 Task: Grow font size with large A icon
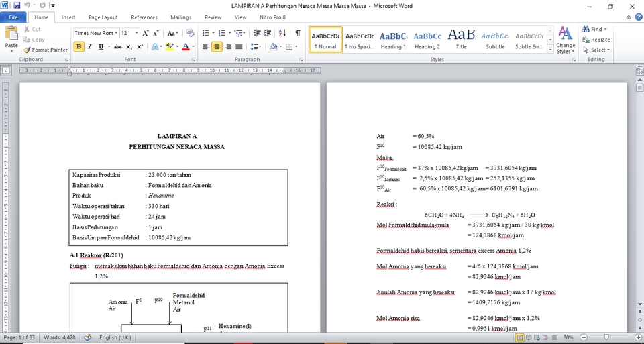pyautogui.click(x=146, y=34)
